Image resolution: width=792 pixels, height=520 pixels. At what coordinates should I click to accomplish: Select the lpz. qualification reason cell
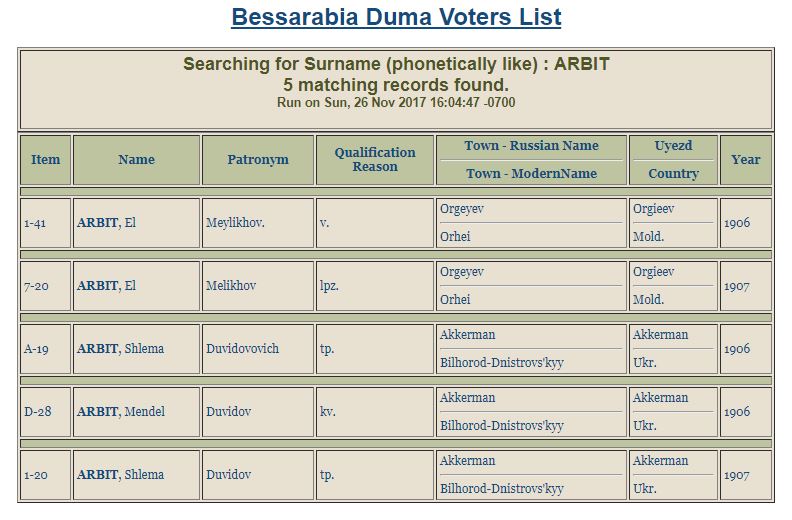[x=329, y=286]
